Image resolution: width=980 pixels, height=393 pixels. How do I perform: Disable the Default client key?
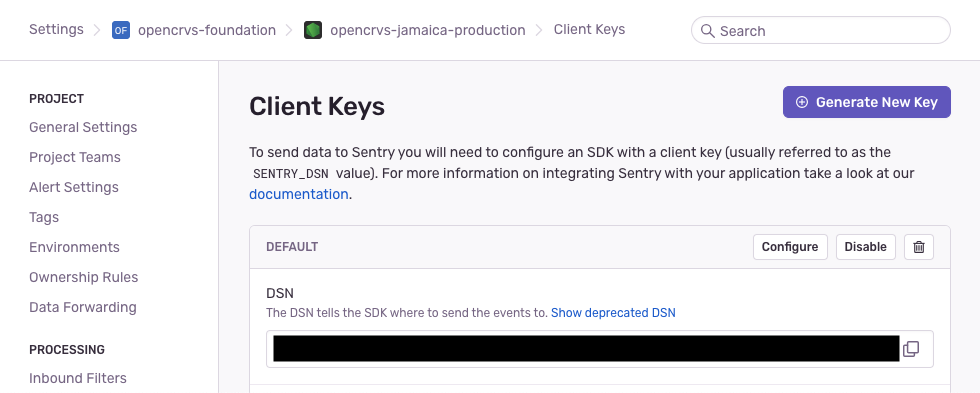(866, 247)
